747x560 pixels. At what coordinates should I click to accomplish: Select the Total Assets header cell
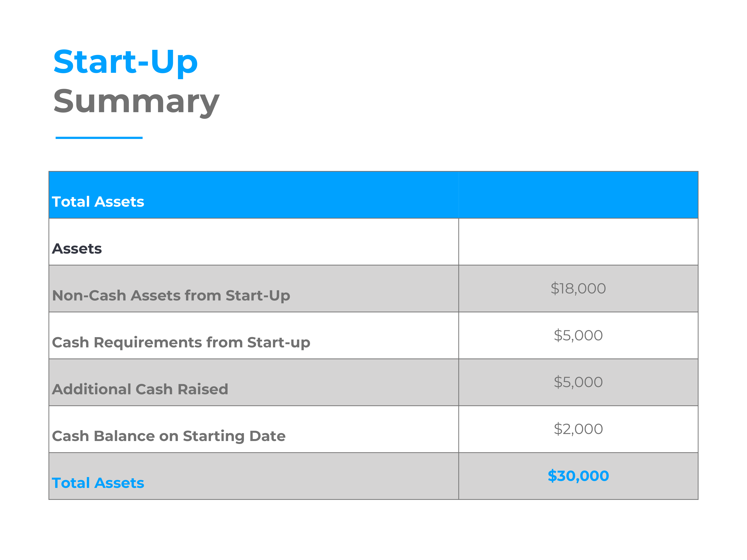pyautogui.click(x=254, y=195)
